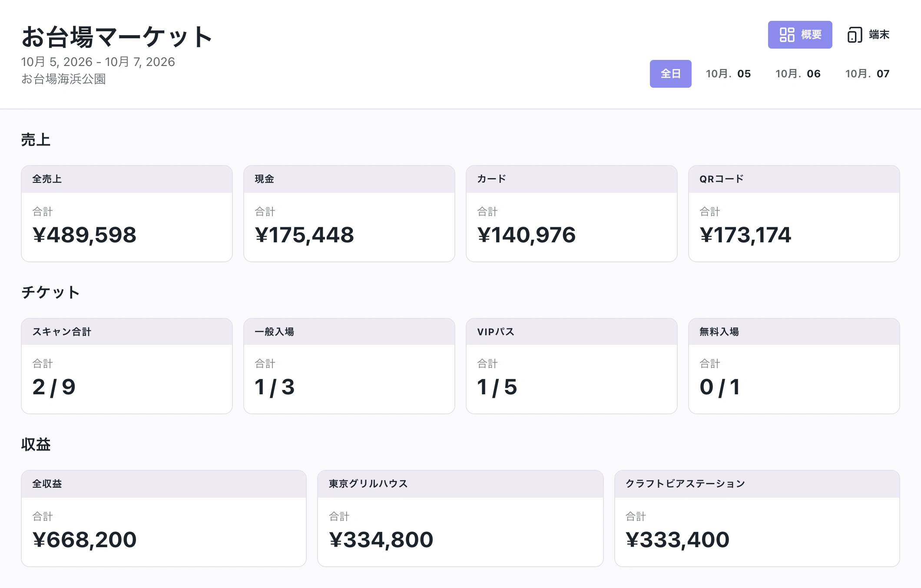Click the 0 / 1 free admission count

720,387
